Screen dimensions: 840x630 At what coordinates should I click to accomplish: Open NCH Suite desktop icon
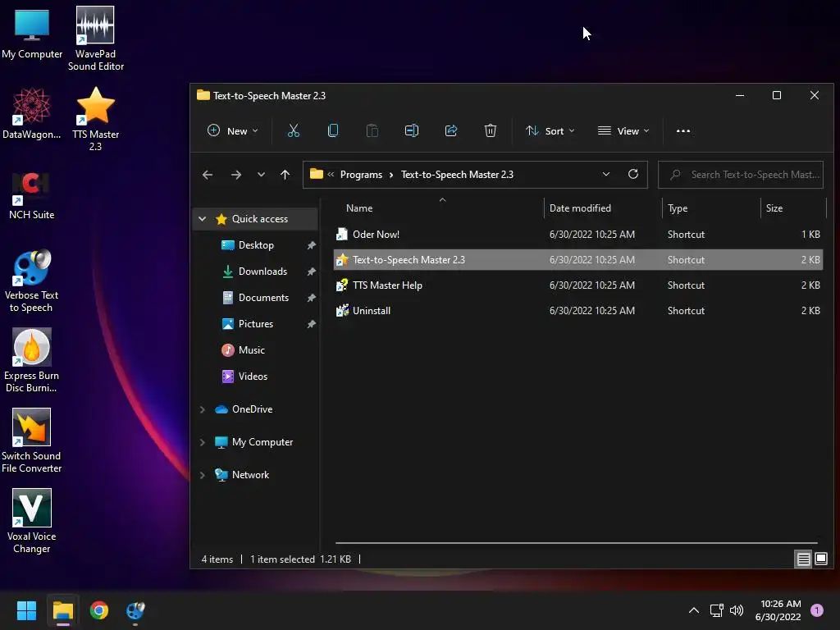32,195
